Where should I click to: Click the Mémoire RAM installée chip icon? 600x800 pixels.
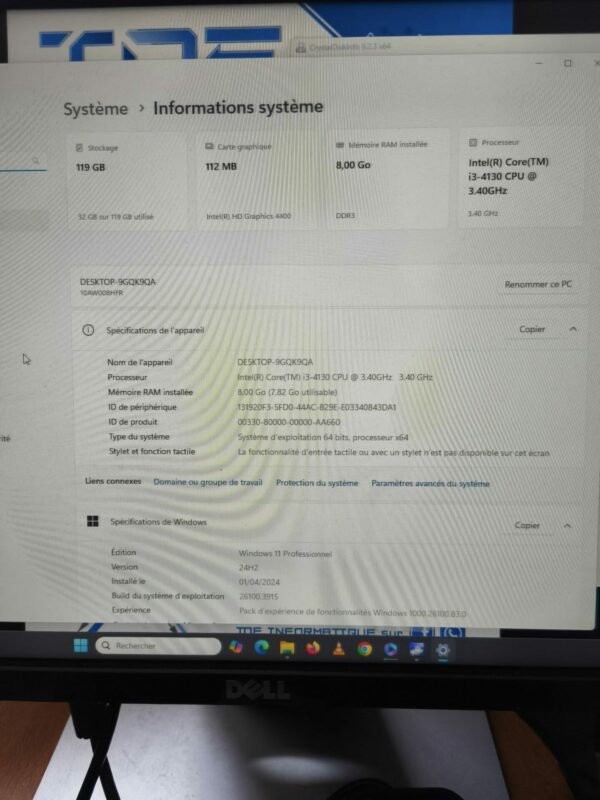(340, 145)
